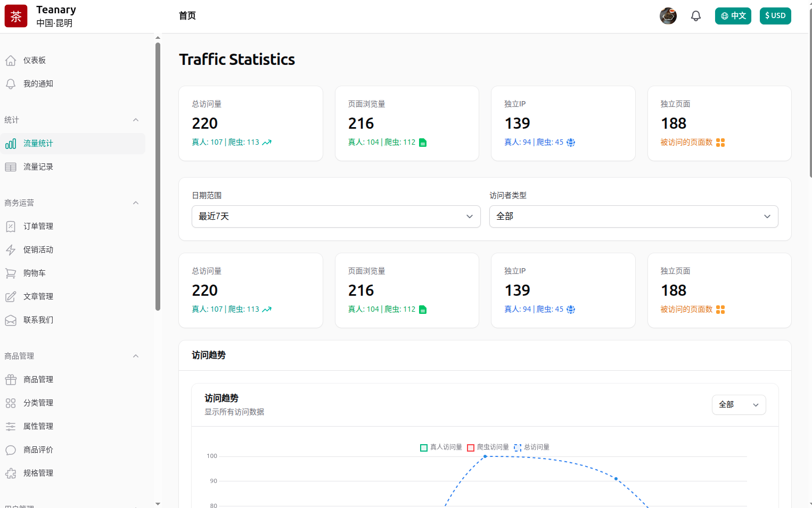Click the $ USD currency button
The image size is (812, 508).
click(775, 15)
